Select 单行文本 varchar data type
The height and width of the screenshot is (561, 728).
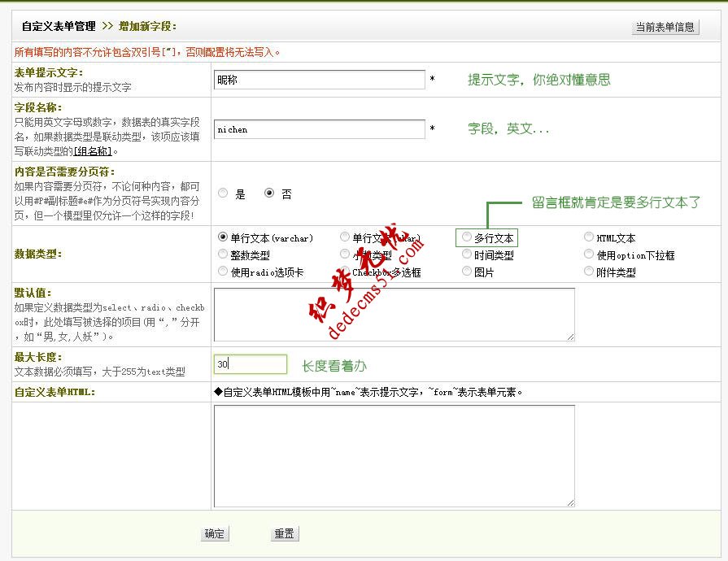pyautogui.click(x=222, y=236)
